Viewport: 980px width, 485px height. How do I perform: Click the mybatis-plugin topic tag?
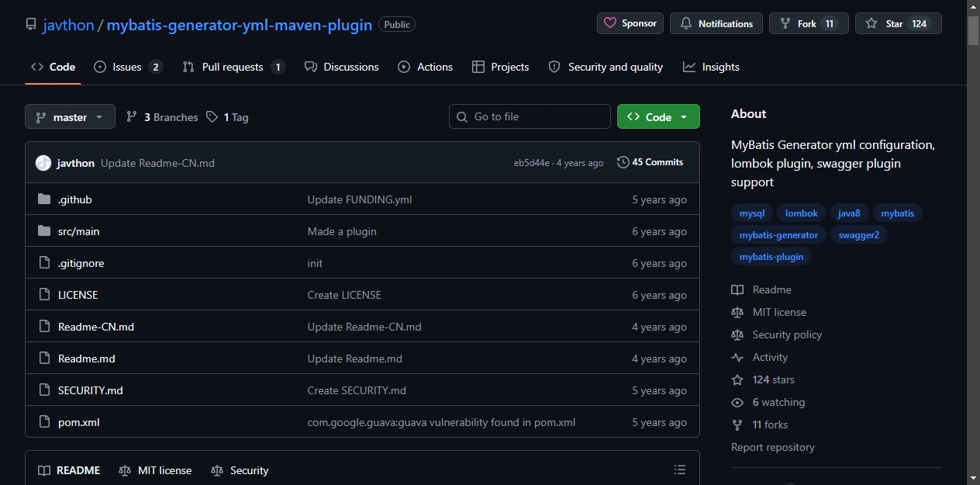click(771, 256)
